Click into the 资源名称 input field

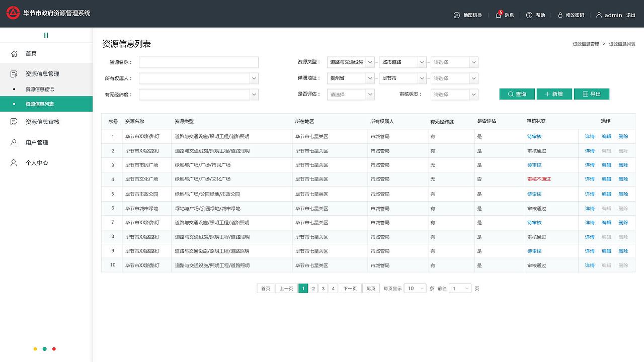[199, 62]
